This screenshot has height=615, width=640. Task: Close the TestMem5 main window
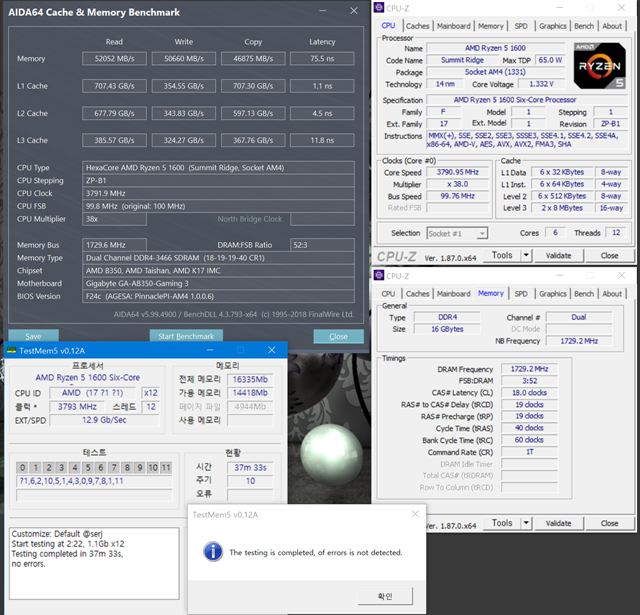click(x=272, y=350)
